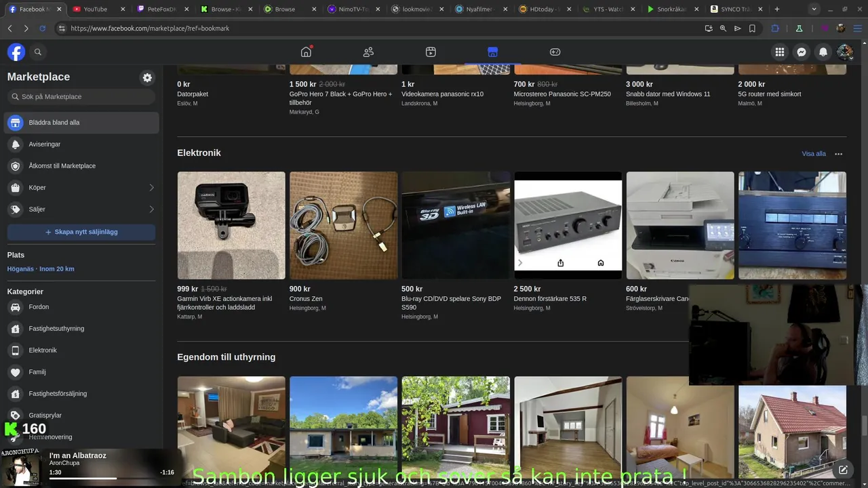Click Visa alla for Elektronik

click(x=814, y=154)
